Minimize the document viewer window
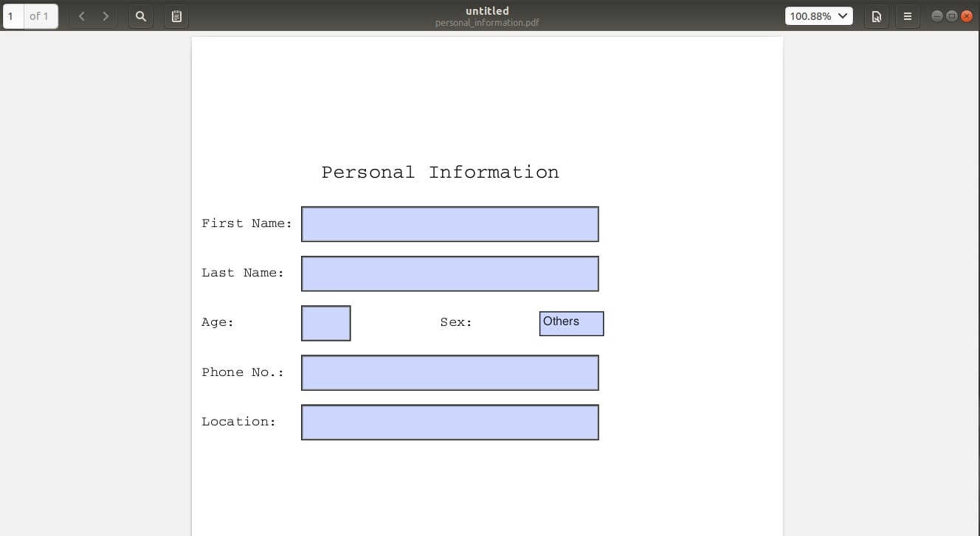 click(x=937, y=16)
